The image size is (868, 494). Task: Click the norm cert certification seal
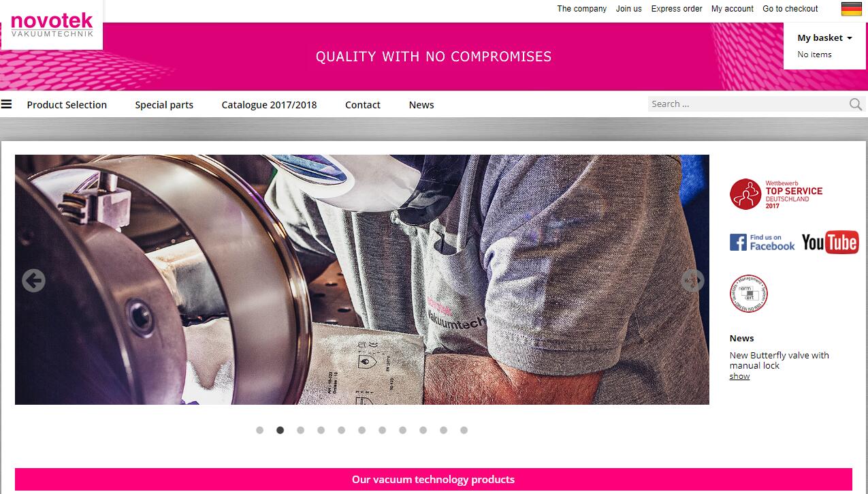pos(749,294)
